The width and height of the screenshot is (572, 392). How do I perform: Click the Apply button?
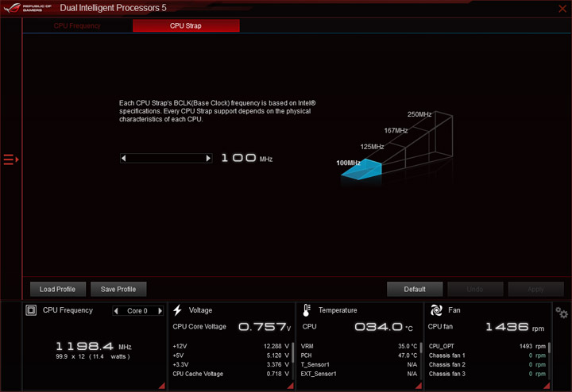[x=536, y=290]
